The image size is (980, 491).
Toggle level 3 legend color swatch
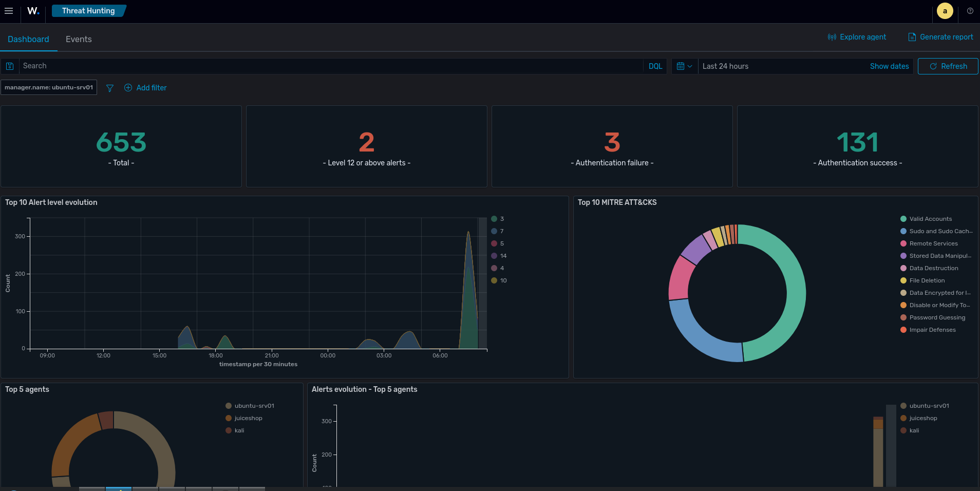[494, 219]
